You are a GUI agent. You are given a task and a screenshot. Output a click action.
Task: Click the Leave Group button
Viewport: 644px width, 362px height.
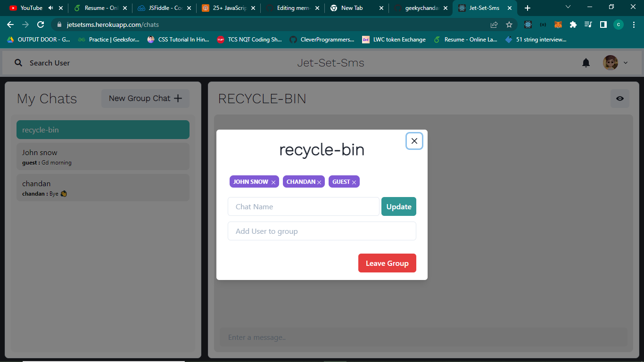tap(387, 263)
